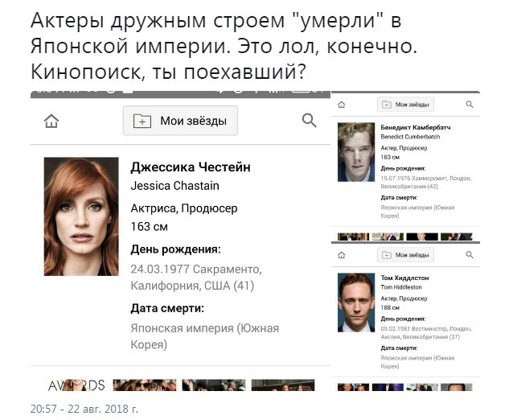Open the Jessica Chastain portrait photo
Screen dimensions: 513x420
click(x=81, y=216)
